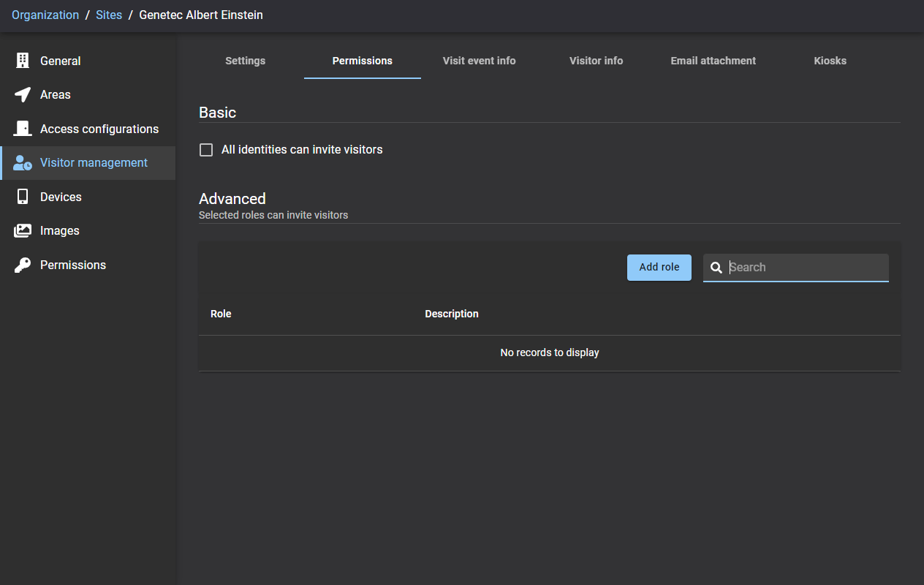Sort by the Role column header

[x=221, y=314]
